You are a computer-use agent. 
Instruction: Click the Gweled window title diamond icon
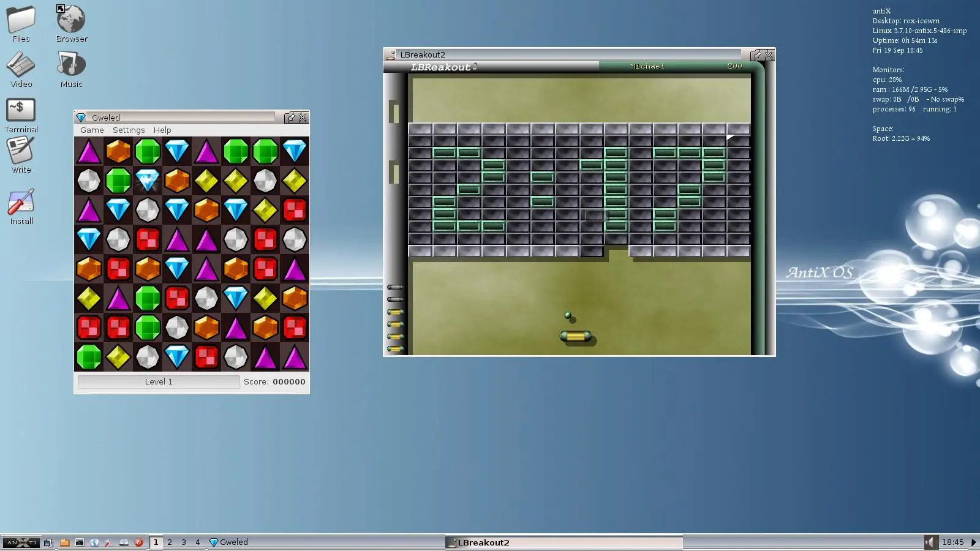tap(81, 118)
